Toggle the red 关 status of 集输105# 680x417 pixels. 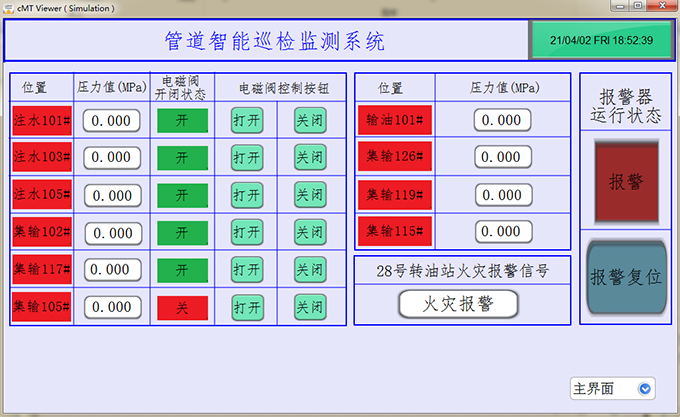click(182, 307)
